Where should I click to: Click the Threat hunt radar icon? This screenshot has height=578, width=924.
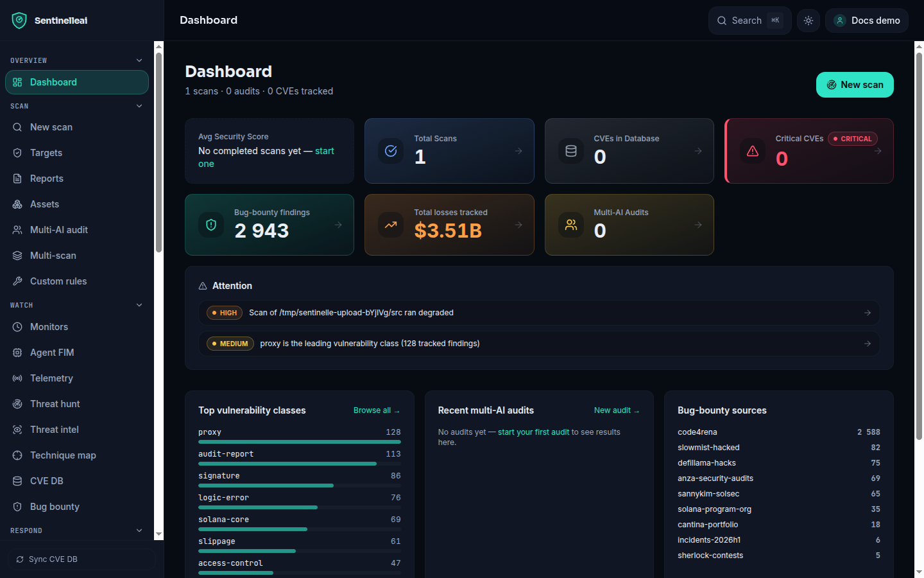pos(17,404)
